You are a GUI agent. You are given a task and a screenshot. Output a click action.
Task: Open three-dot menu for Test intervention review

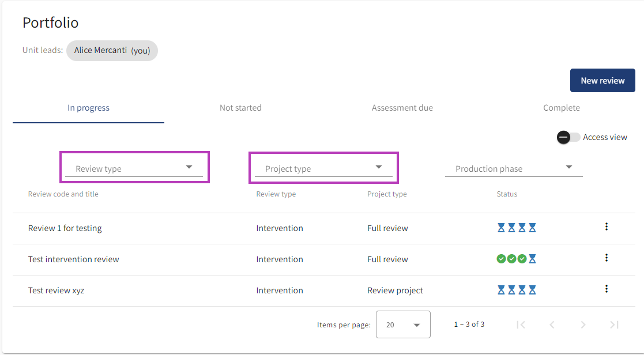tap(606, 258)
